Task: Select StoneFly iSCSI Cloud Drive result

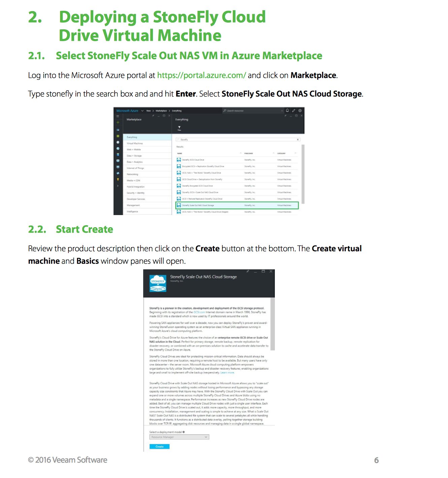Action: [237, 160]
